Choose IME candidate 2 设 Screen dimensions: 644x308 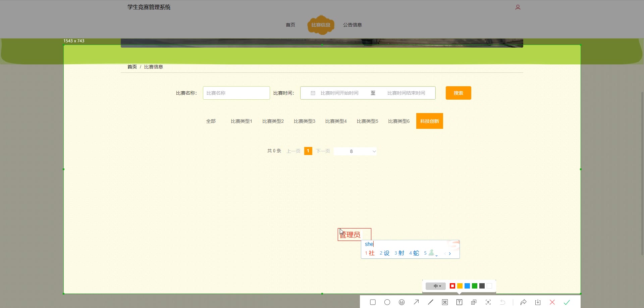click(385, 253)
